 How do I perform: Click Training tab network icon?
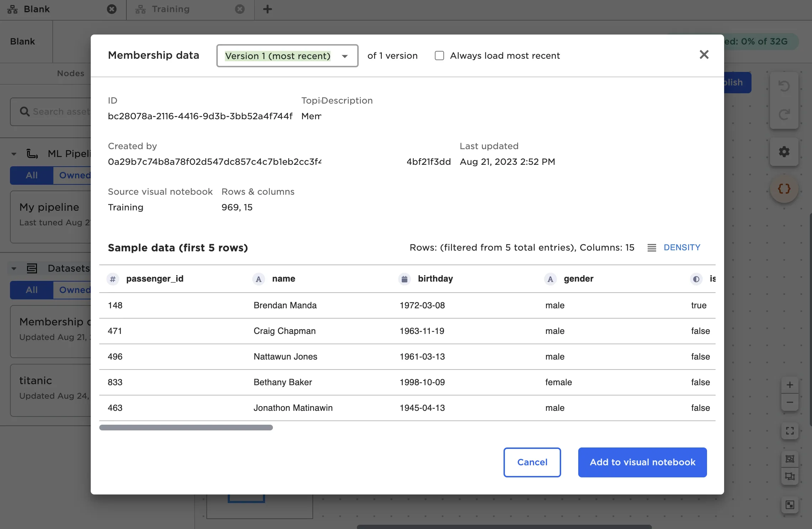pyautogui.click(x=141, y=9)
